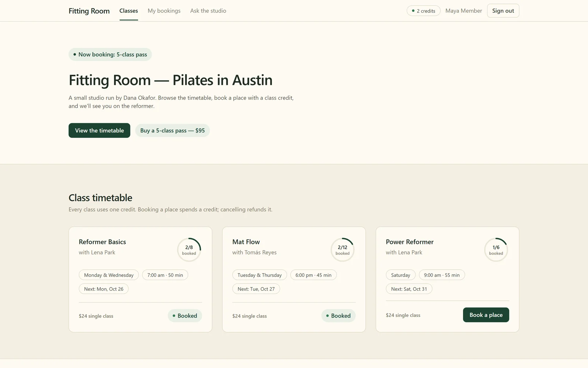The height and width of the screenshot is (368, 588).
Task: Click the Class timetable heading
Action: click(100, 198)
